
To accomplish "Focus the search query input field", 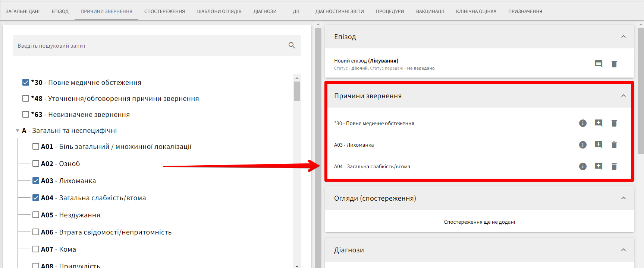I will click(x=149, y=46).
